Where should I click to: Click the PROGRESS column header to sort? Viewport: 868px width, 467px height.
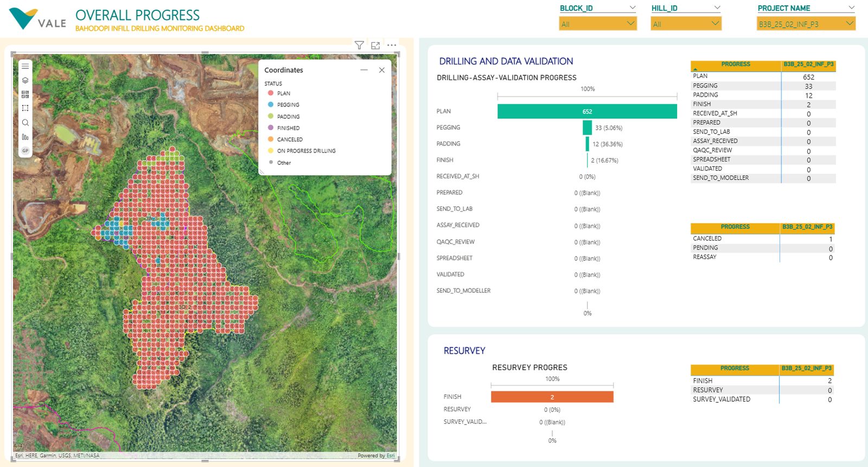click(x=736, y=65)
